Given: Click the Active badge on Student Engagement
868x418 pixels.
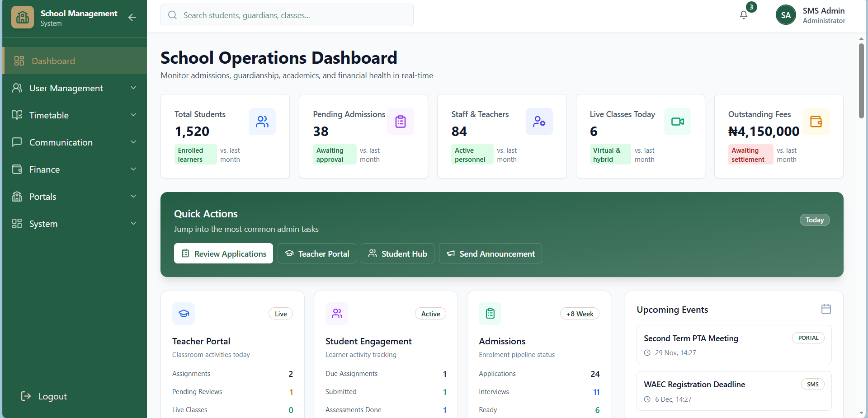Looking at the screenshot, I should point(430,313).
